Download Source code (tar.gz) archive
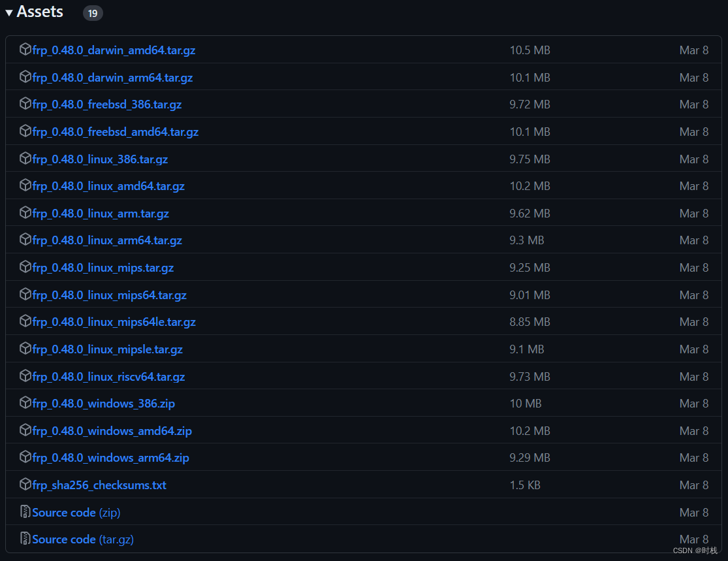This screenshot has height=561, width=728. pos(83,539)
